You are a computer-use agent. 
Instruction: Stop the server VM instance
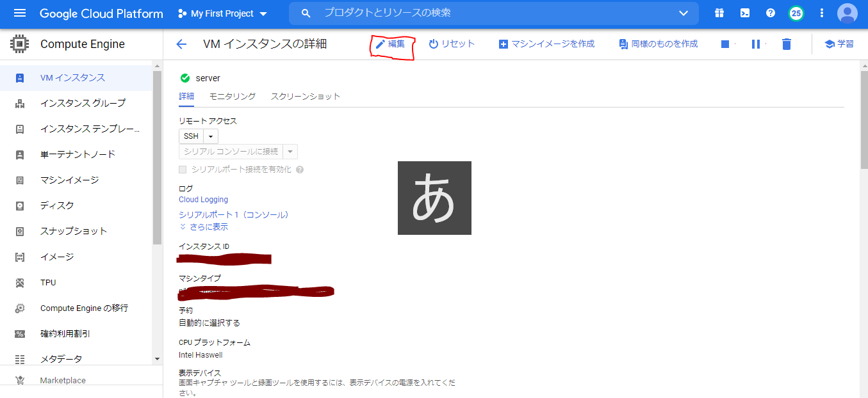click(726, 44)
